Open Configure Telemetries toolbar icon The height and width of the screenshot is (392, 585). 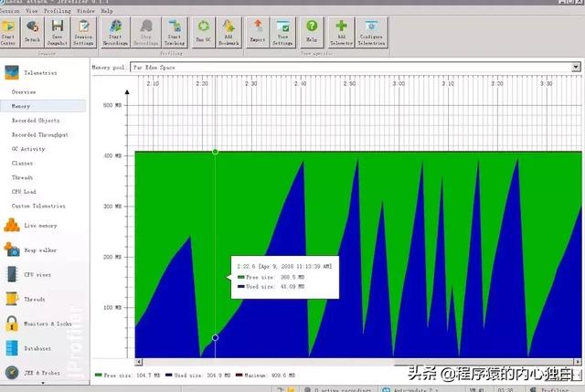pyautogui.click(x=371, y=32)
